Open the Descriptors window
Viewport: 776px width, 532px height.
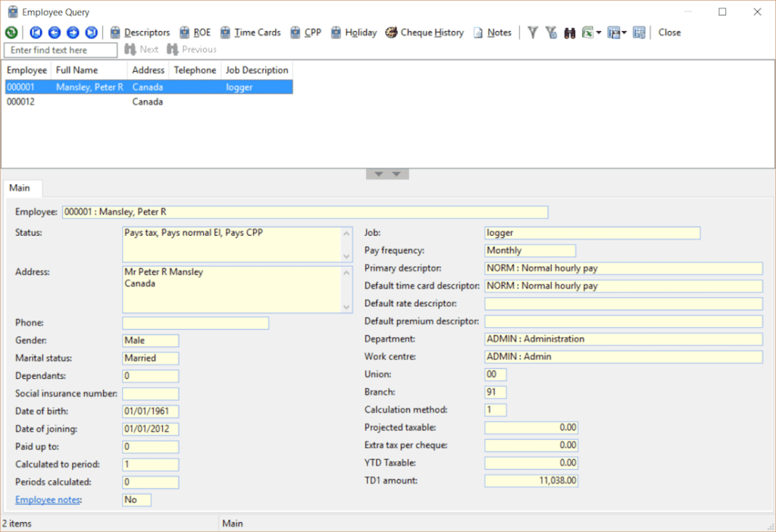pos(140,33)
